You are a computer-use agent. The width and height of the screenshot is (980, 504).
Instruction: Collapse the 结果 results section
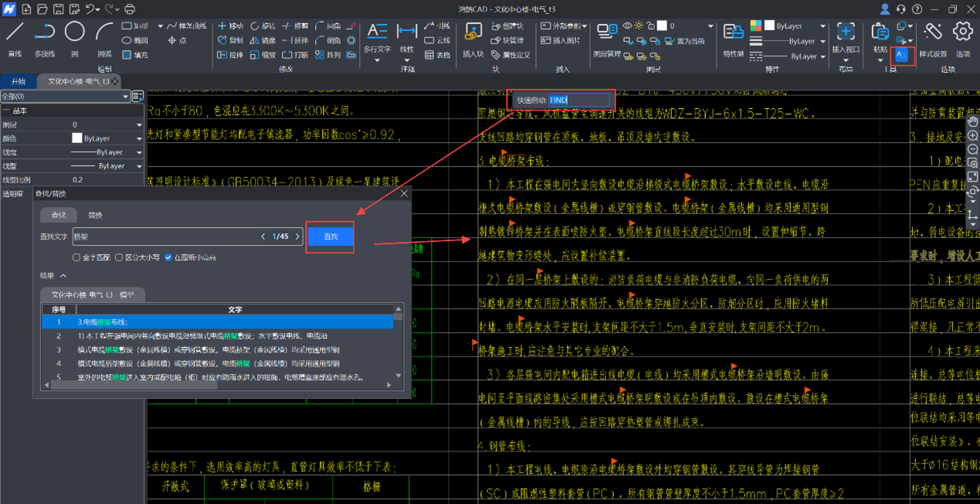click(x=63, y=276)
